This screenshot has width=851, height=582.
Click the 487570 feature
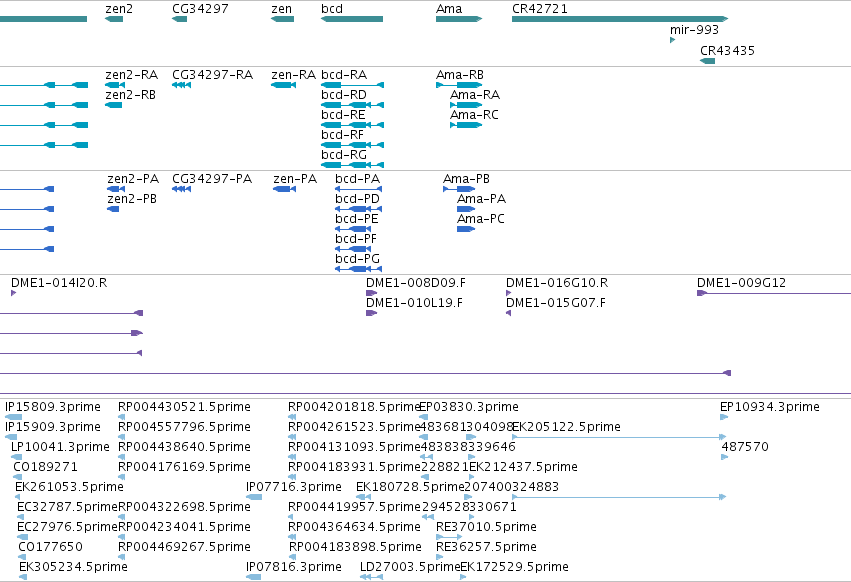coord(725,457)
